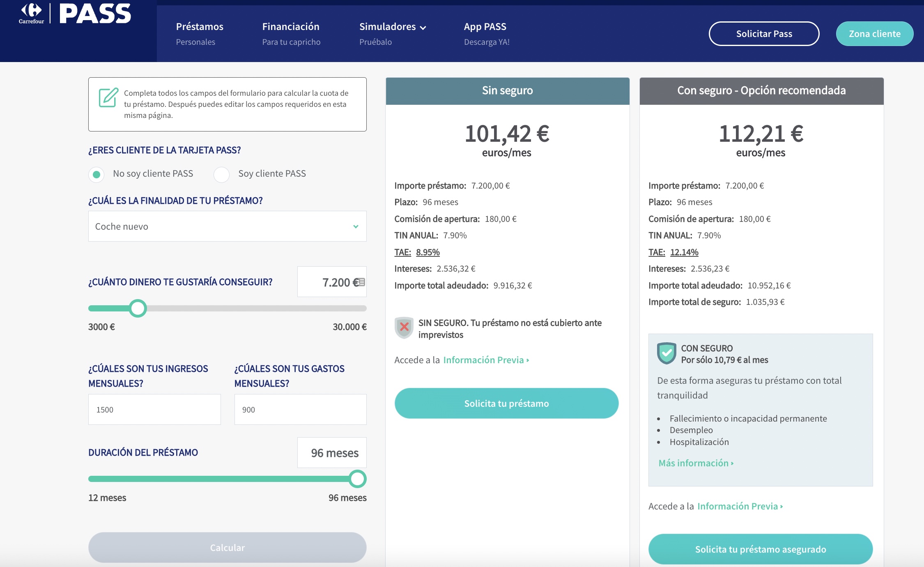Click 'Solicita tu préstamo' button
The width and height of the screenshot is (924, 567).
tap(506, 403)
